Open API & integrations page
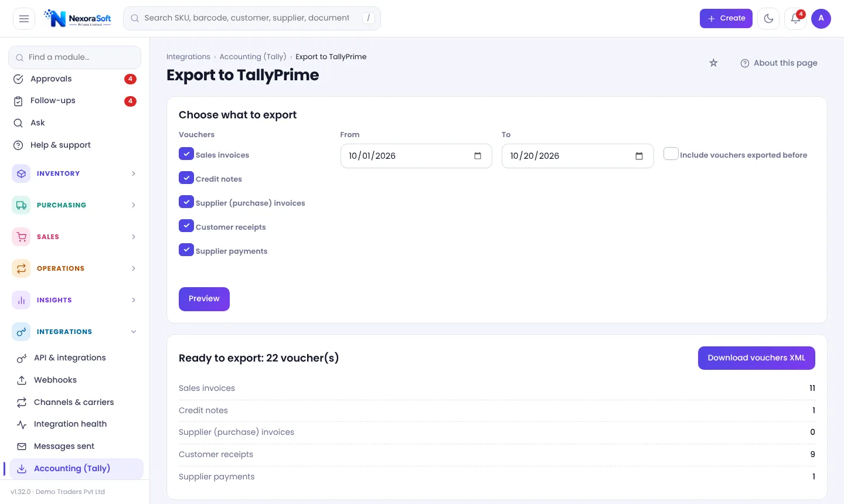Image resolution: width=844 pixels, height=504 pixels. (x=76, y=358)
